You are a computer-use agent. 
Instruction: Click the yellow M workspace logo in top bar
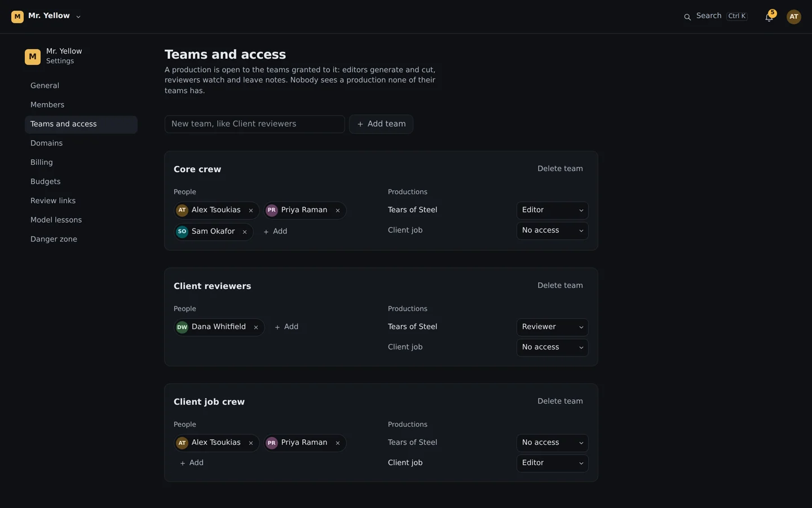click(x=17, y=16)
